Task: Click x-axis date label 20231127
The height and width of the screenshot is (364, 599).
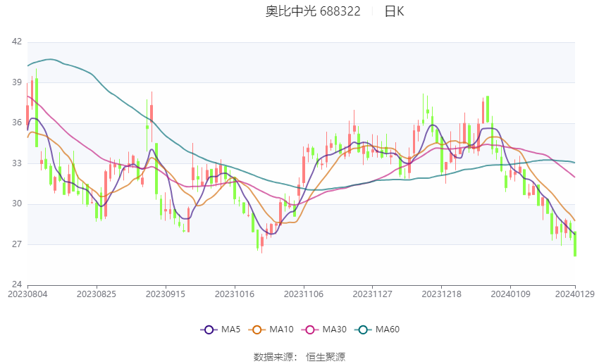Action: coord(373,294)
